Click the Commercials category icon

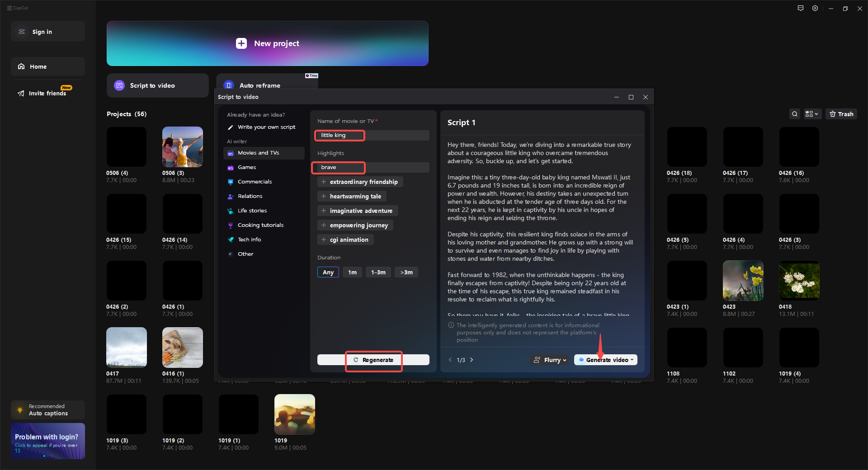pos(231,182)
